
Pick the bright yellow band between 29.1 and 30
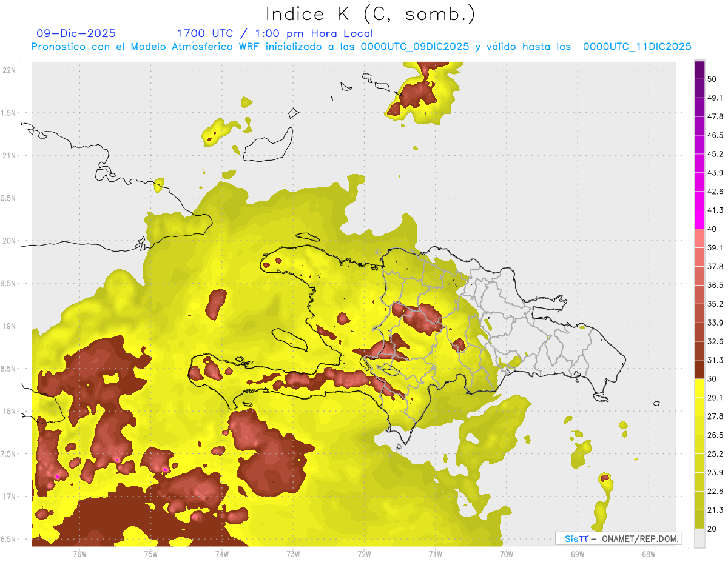tap(699, 389)
